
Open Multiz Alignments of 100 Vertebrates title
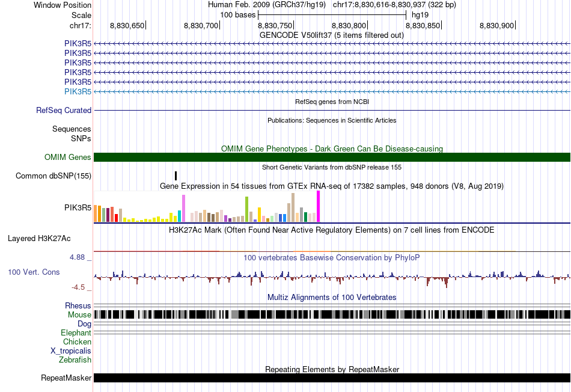click(x=332, y=297)
